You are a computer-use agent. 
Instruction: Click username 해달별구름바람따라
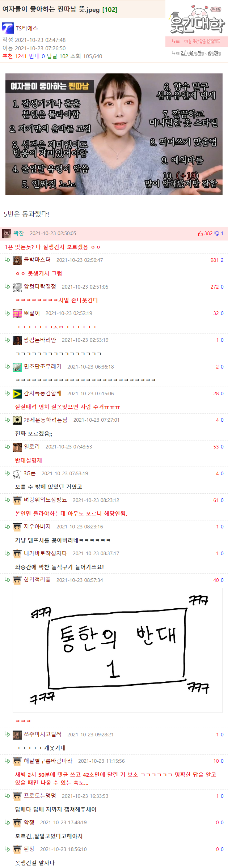coord(48,761)
